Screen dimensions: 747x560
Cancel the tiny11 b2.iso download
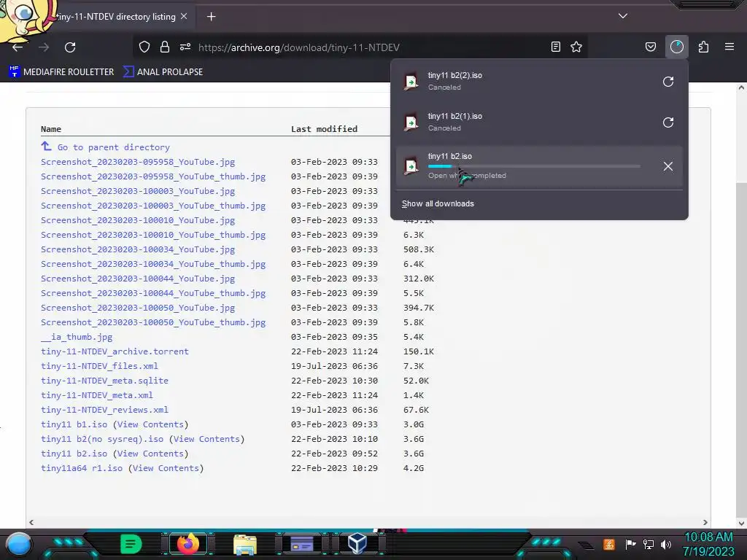(x=668, y=166)
